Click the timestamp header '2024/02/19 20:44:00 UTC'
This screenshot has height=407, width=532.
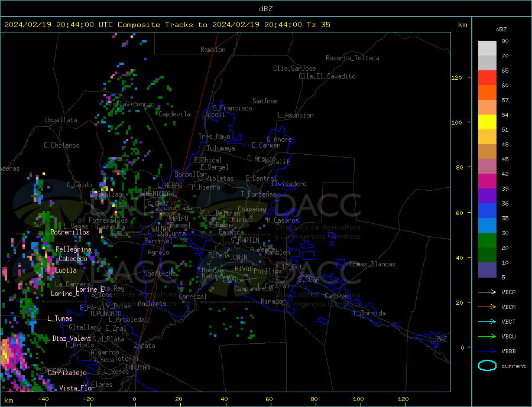pos(59,25)
